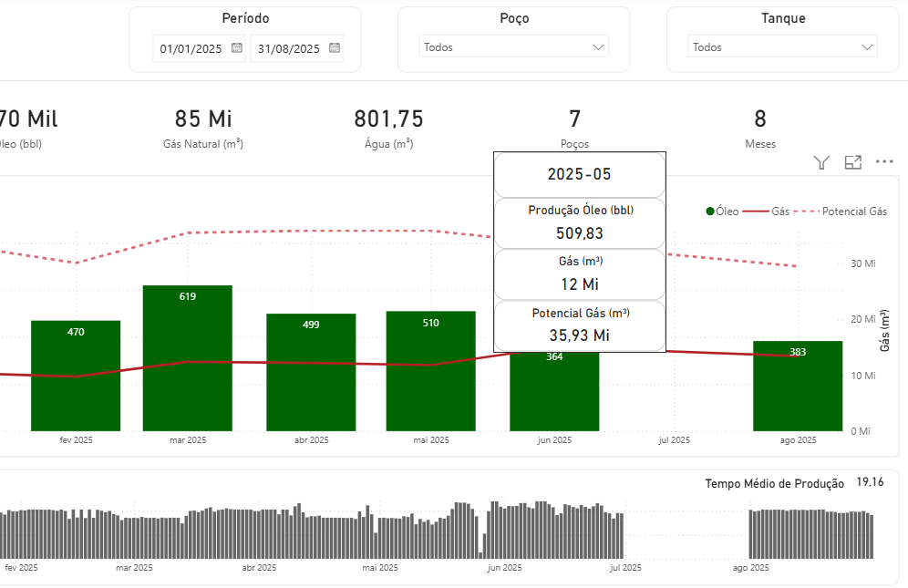Click the abr 2025 bar labeled 499
Screen dimensions: 908x588
click(311, 372)
